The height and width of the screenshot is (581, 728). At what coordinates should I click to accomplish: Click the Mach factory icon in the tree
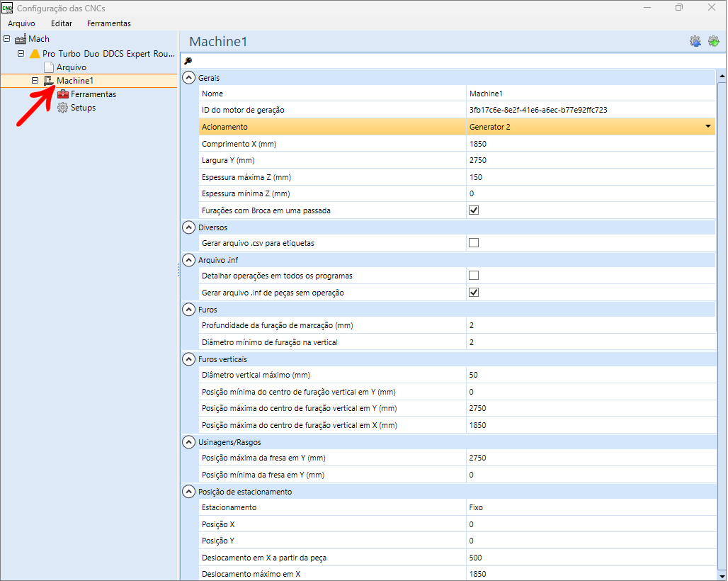(x=21, y=39)
